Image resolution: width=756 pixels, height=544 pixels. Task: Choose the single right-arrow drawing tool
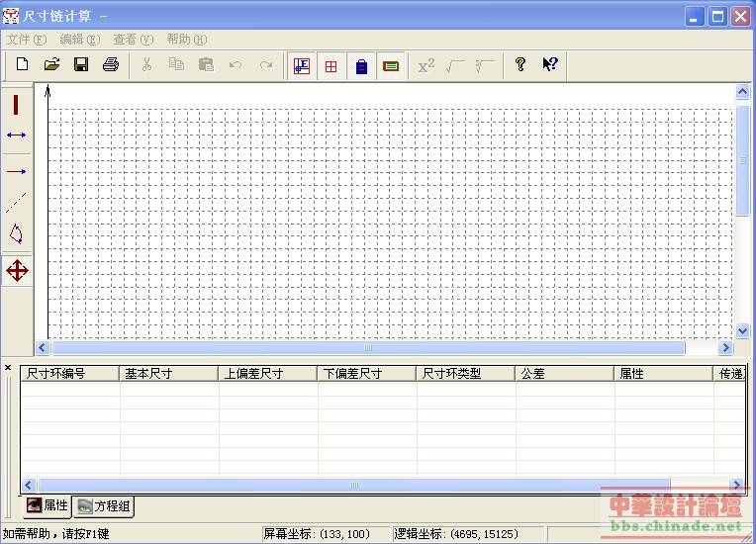(x=17, y=171)
